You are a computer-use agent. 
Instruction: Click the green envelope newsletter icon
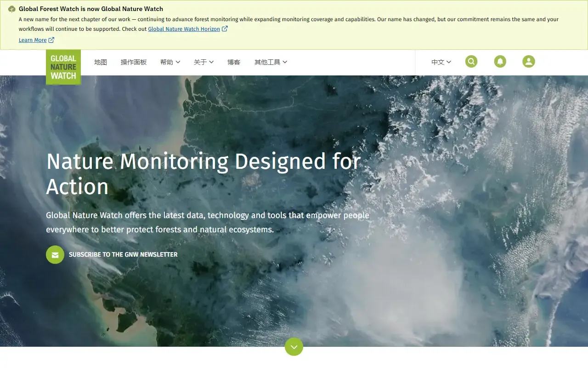tap(55, 255)
